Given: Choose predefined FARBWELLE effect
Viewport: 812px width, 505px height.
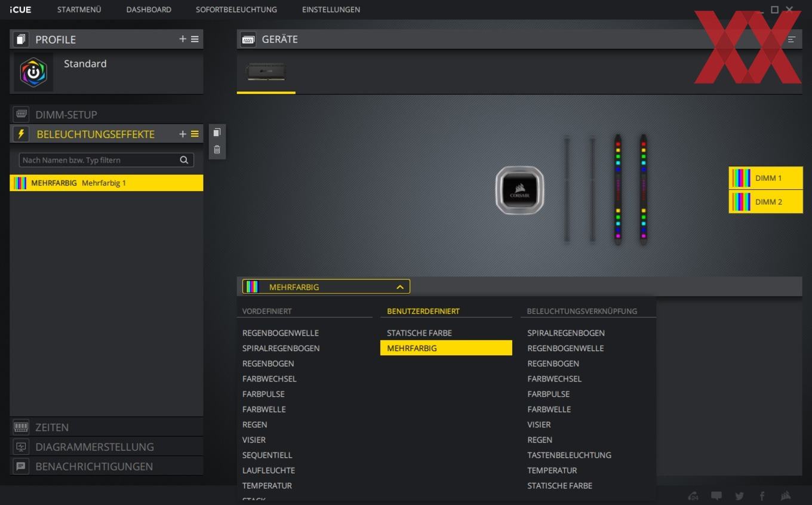Looking at the screenshot, I should [264, 409].
